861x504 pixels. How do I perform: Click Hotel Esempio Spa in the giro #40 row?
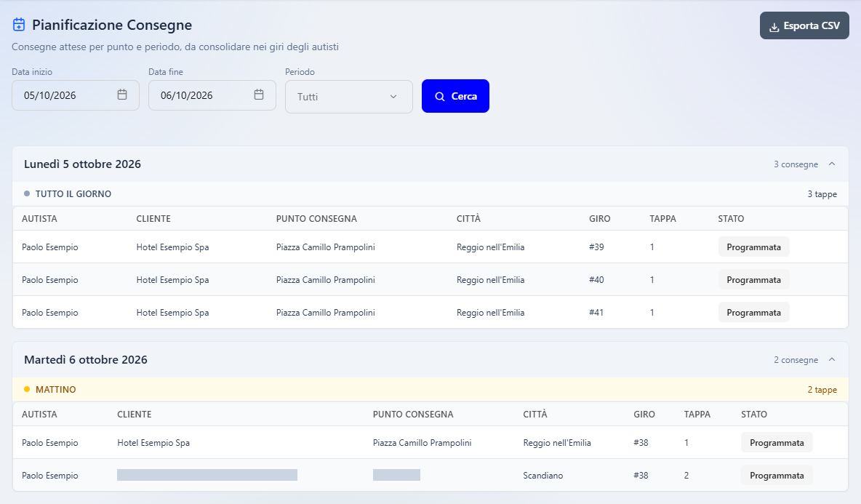tap(172, 279)
